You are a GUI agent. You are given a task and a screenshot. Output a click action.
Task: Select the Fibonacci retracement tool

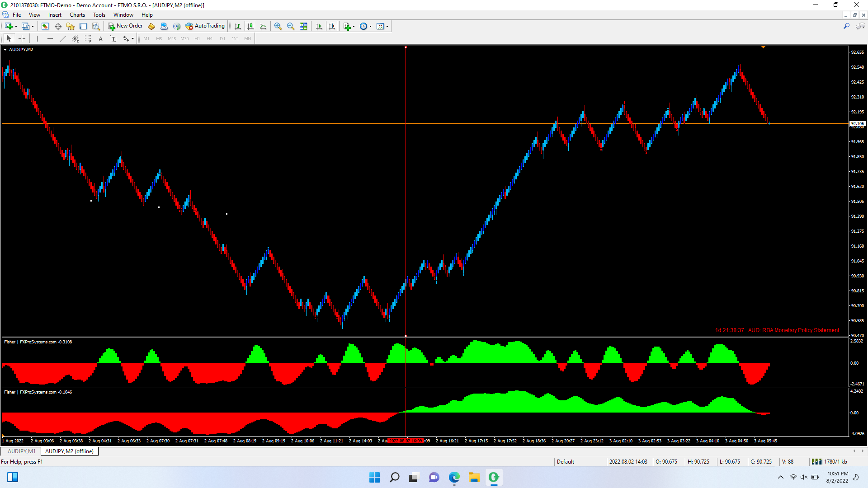point(88,39)
